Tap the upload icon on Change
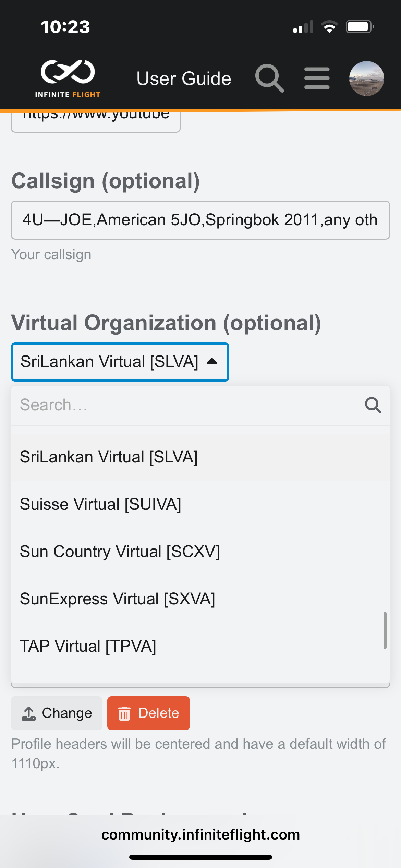 point(29,713)
